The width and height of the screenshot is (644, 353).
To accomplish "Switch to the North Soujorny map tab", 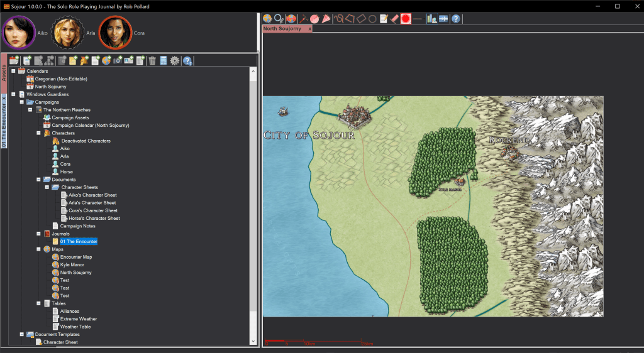I will click(x=282, y=29).
